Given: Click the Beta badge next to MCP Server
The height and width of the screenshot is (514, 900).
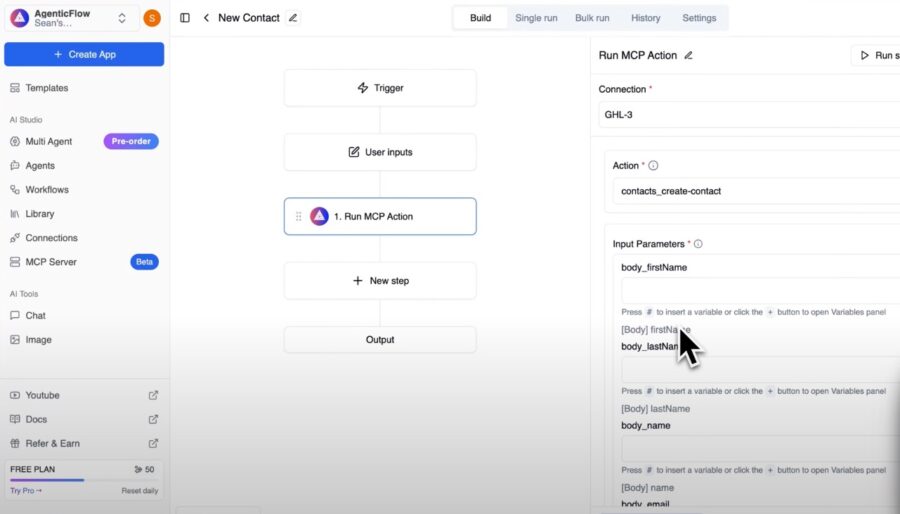Looking at the screenshot, I should pyautogui.click(x=144, y=262).
